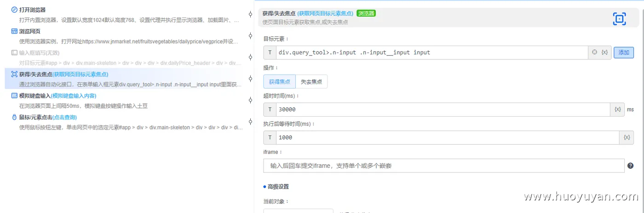Select the 打开浏览器 step
Image resolution: width=644 pixels, height=213 pixels.
click(32, 10)
